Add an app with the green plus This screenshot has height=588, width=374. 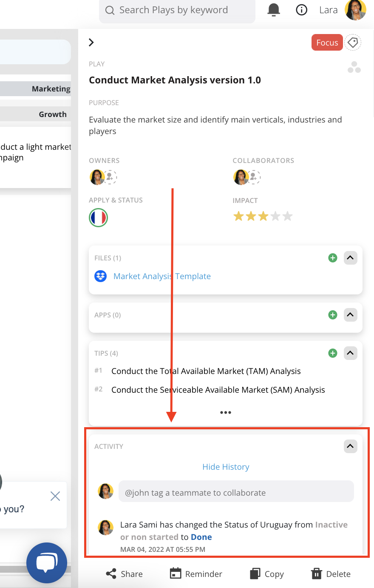pyautogui.click(x=333, y=315)
